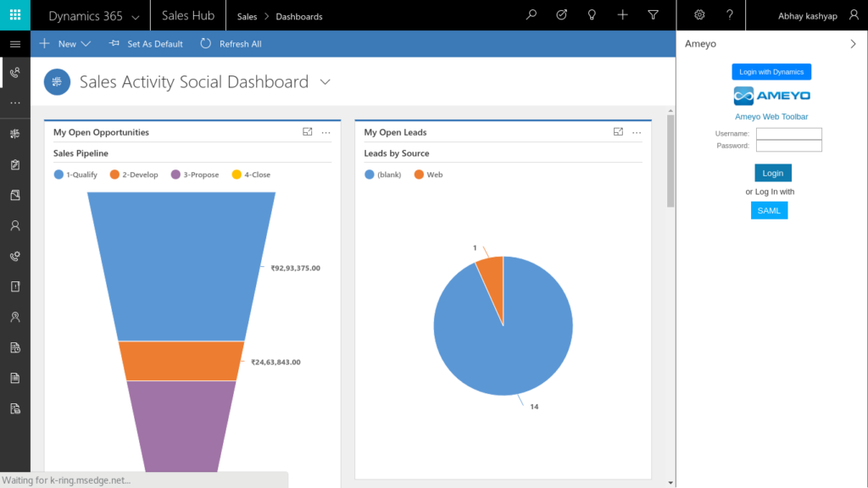868x488 pixels.
Task: Click the blue 1-Qualify funnel segment
Action: [181, 266]
